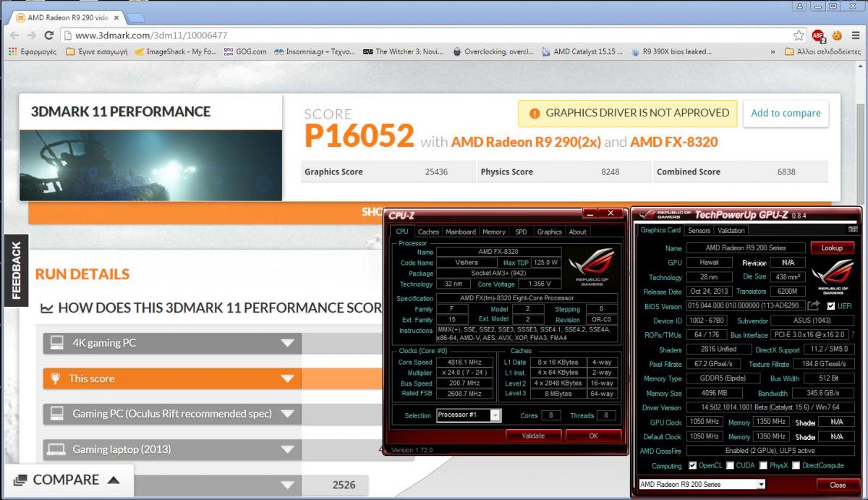The height and width of the screenshot is (500, 868).
Task: Click the chrome user profile icon
Action: 799,6
